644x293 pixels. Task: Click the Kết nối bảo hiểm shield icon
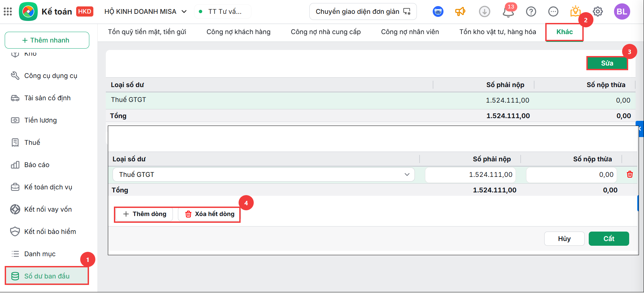coord(15,232)
